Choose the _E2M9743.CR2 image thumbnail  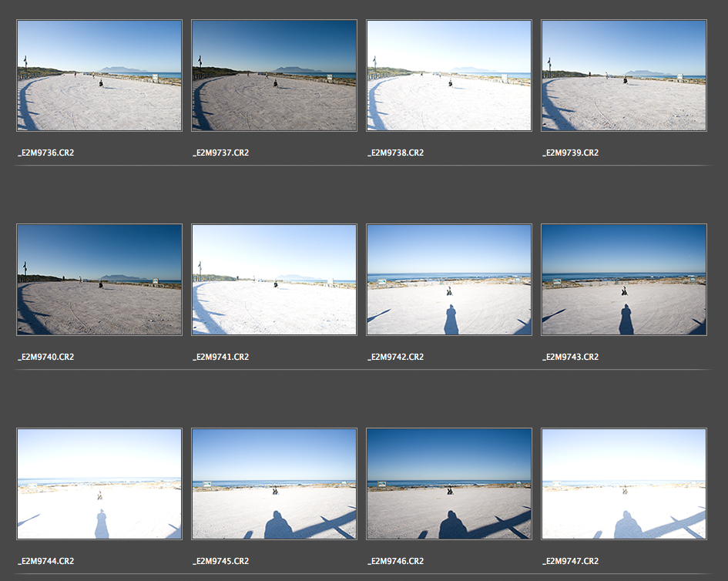[624, 280]
